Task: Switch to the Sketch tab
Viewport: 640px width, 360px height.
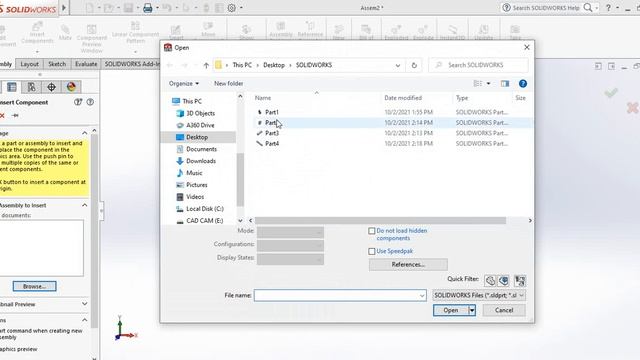Action: tap(57, 64)
